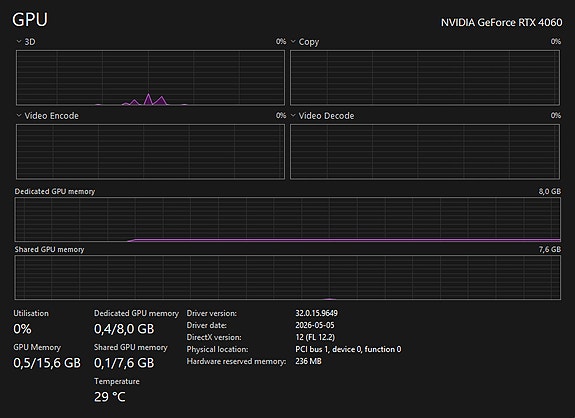Click the Shared GPU memory graph heading

tap(49, 249)
